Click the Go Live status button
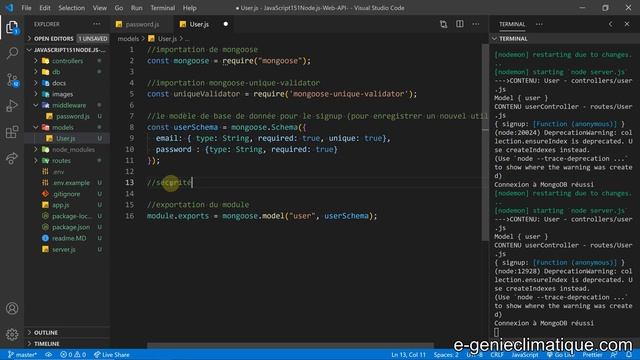Image resolution: width=640 pixels, height=360 pixels. (560, 355)
